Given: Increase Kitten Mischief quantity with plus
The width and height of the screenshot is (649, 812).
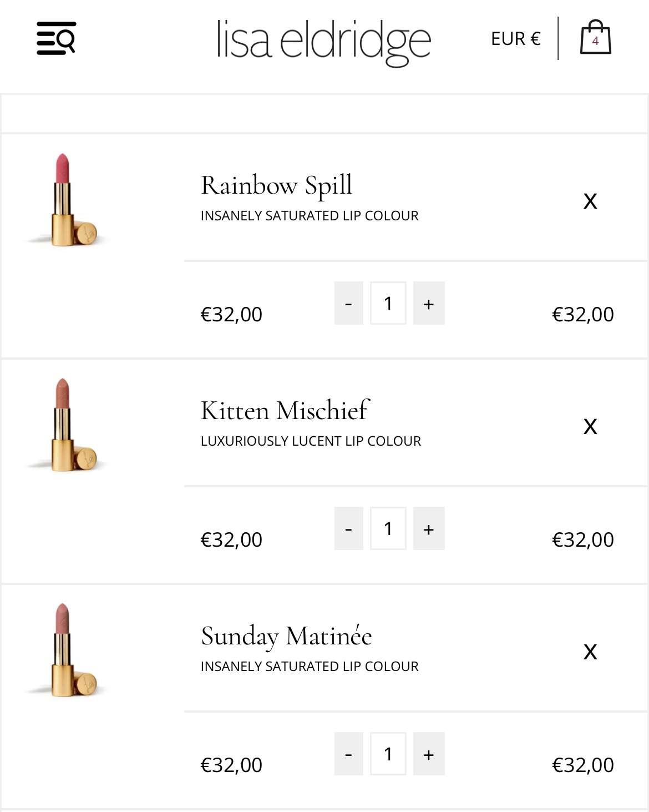Looking at the screenshot, I should coord(429,528).
